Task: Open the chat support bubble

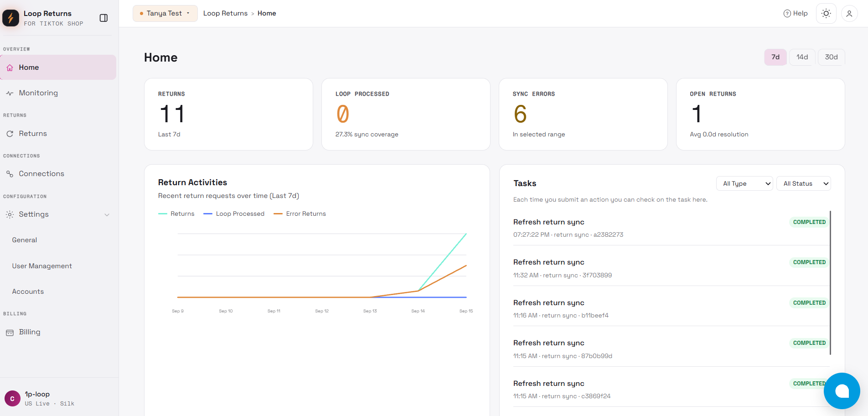Action: [x=842, y=391]
